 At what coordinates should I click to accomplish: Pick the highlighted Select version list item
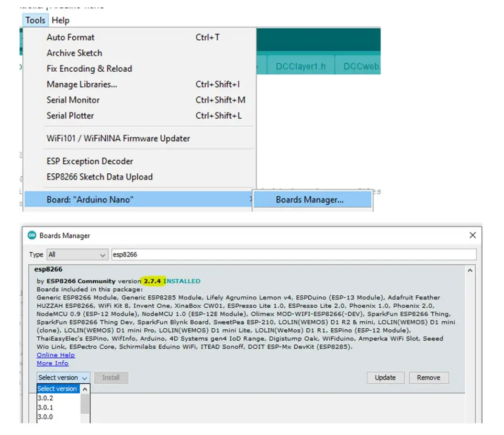point(58,389)
